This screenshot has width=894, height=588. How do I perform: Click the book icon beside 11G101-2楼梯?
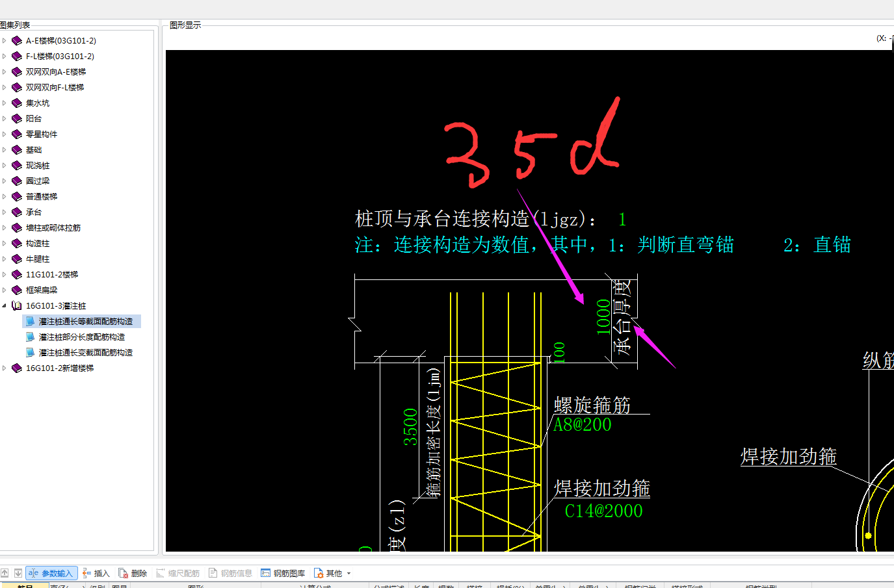(17, 274)
